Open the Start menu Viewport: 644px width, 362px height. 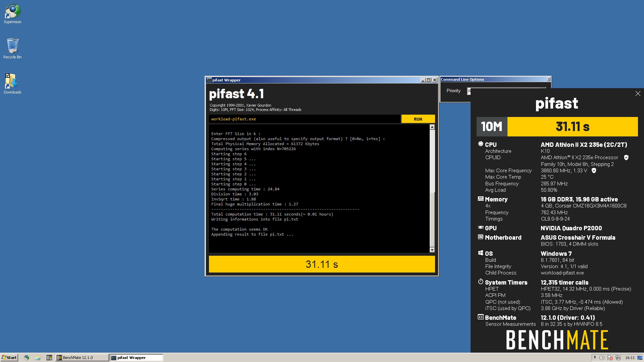[9, 358]
